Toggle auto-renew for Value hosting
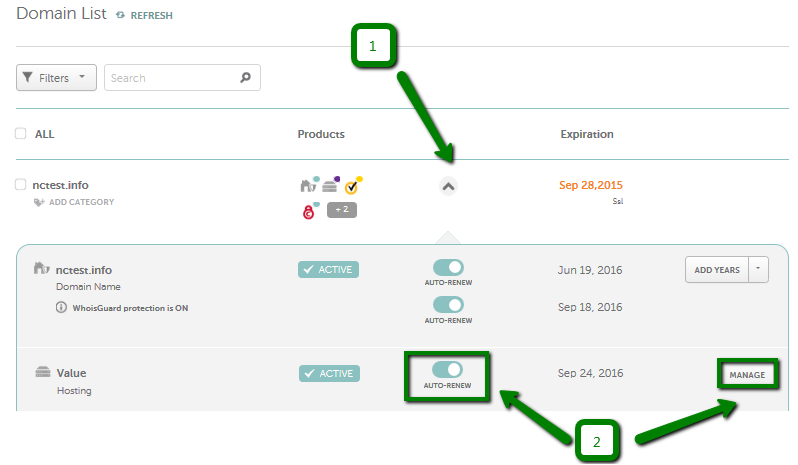 point(447,369)
